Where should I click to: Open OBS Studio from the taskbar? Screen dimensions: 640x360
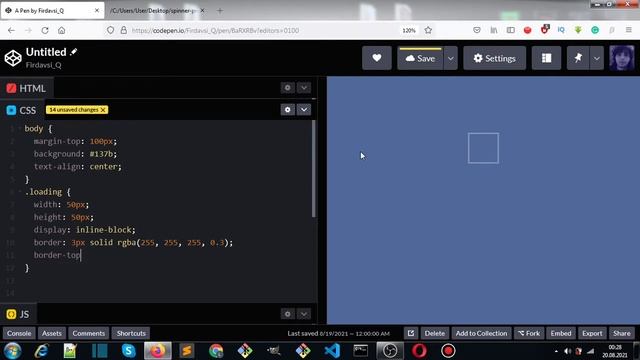coord(390,351)
